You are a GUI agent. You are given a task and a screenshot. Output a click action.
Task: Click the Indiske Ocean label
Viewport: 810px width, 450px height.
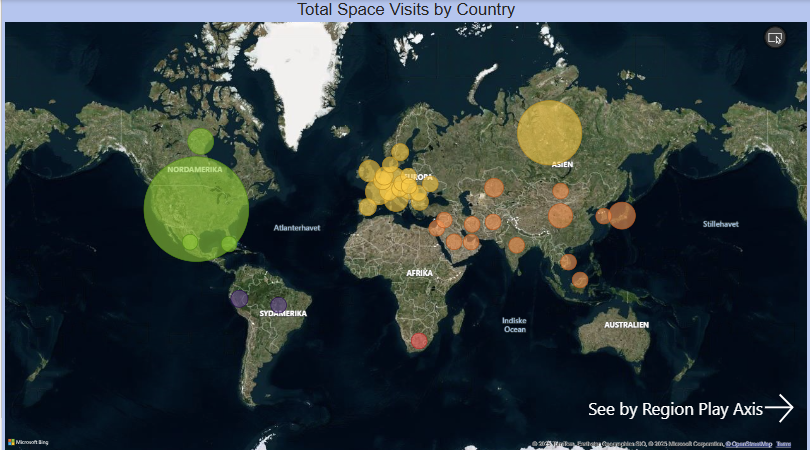coord(515,325)
